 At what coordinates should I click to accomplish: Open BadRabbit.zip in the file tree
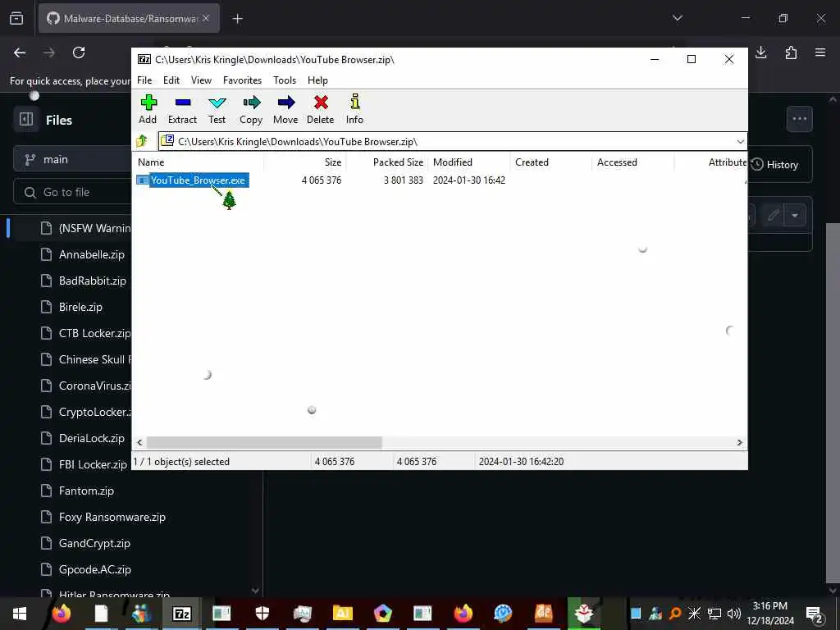coord(92,281)
